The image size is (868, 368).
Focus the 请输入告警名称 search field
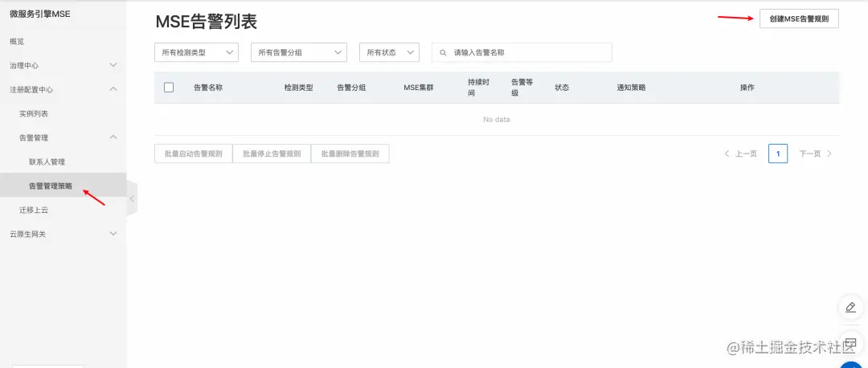tap(522, 52)
